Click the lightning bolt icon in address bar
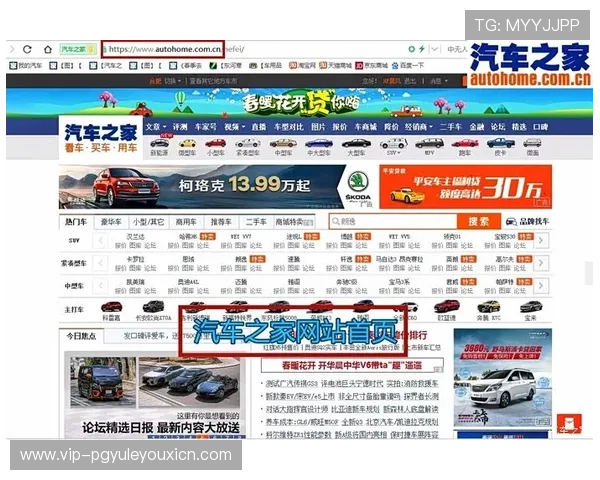 422,49
